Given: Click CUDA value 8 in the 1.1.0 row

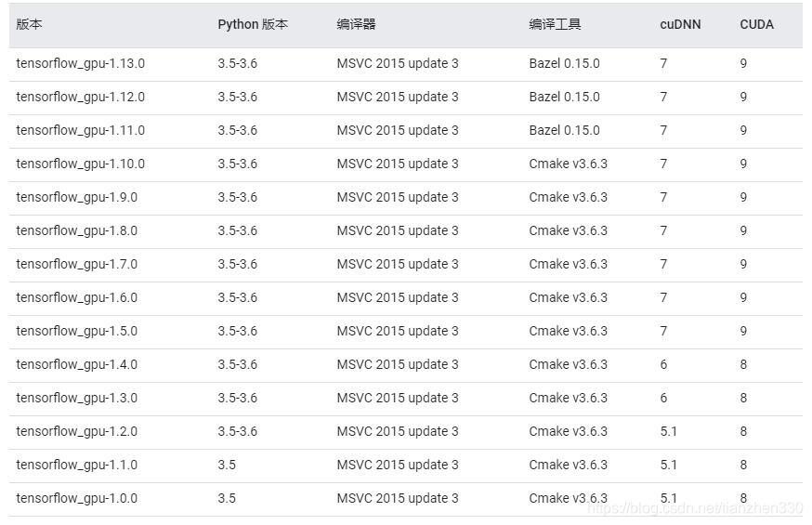Looking at the screenshot, I should 743,466.
